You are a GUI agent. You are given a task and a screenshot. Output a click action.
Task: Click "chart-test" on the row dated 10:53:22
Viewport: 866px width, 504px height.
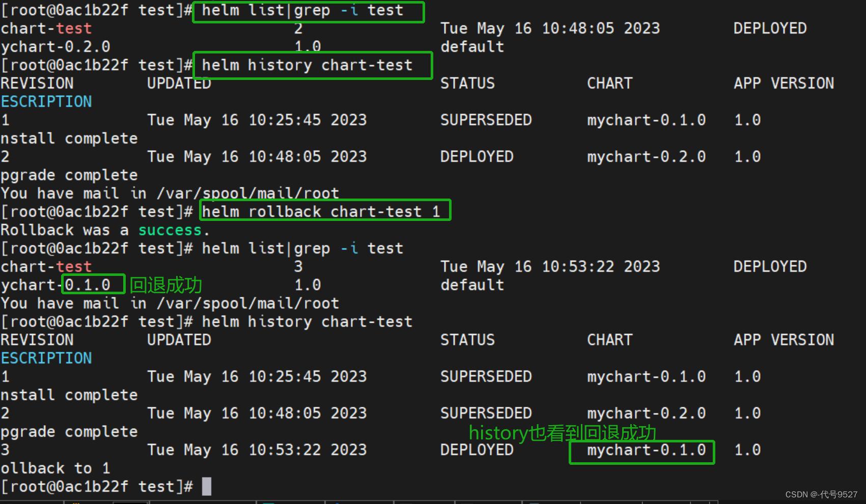tap(46, 267)
